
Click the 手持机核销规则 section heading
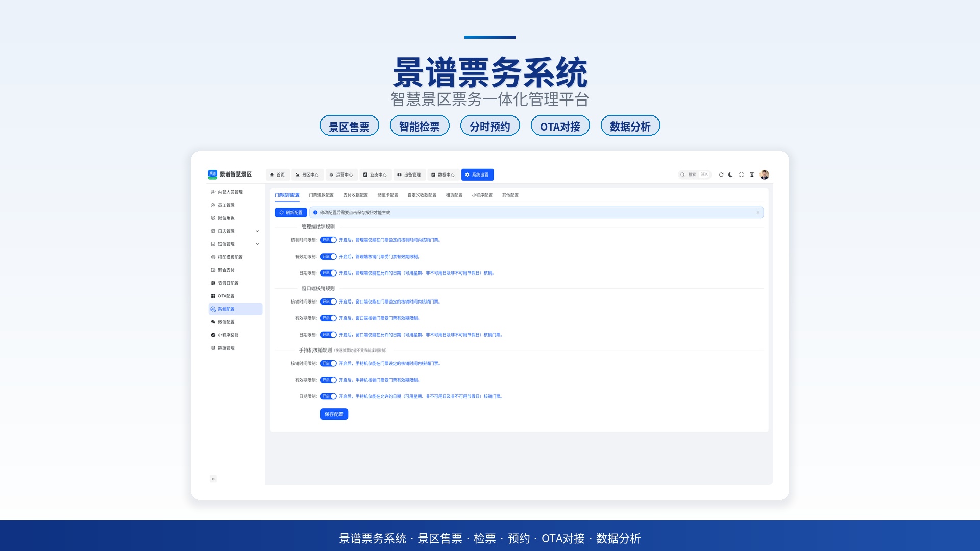click(315, 350)
